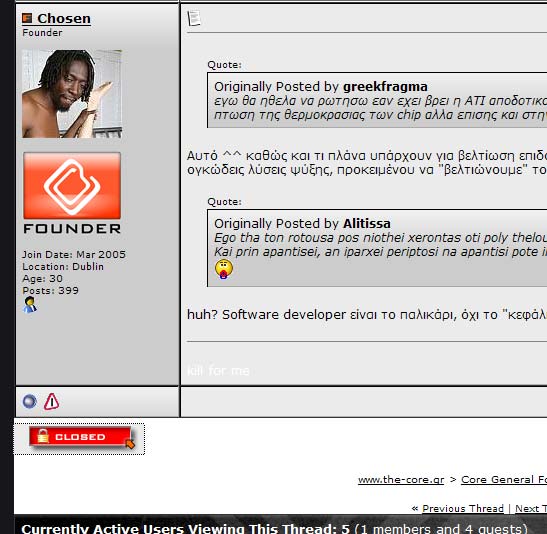Screen dimensions: 547x534
Task: Click the greekfragma quoted author name
Action: (x=385, y=87)
